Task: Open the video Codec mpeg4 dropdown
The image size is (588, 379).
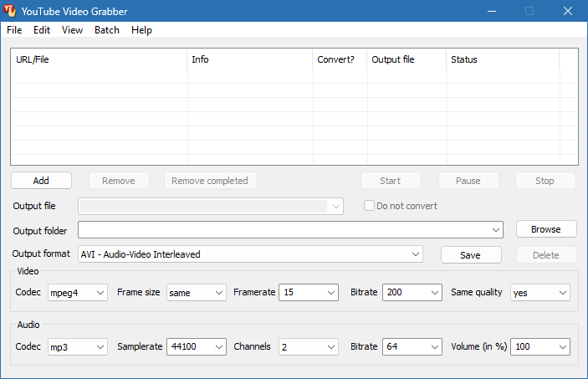Action: click(78, 293)
